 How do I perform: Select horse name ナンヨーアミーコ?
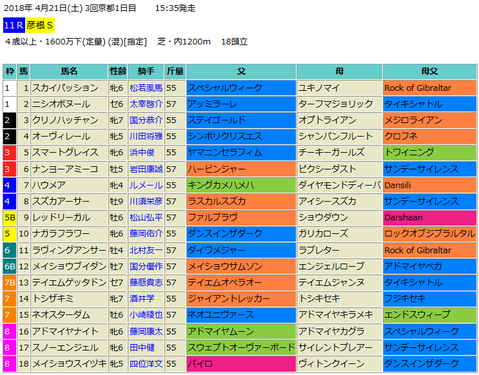pos(65,169)
